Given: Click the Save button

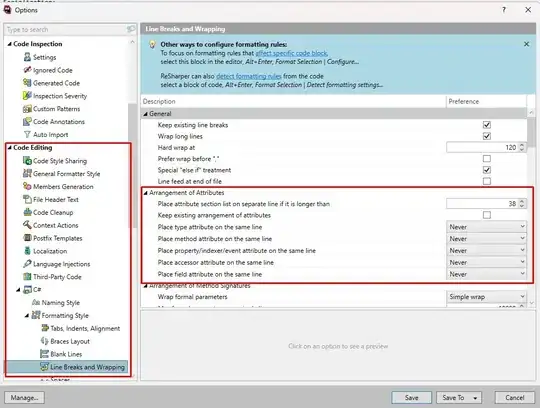Looking at the screenshot, I should point(411,398).
